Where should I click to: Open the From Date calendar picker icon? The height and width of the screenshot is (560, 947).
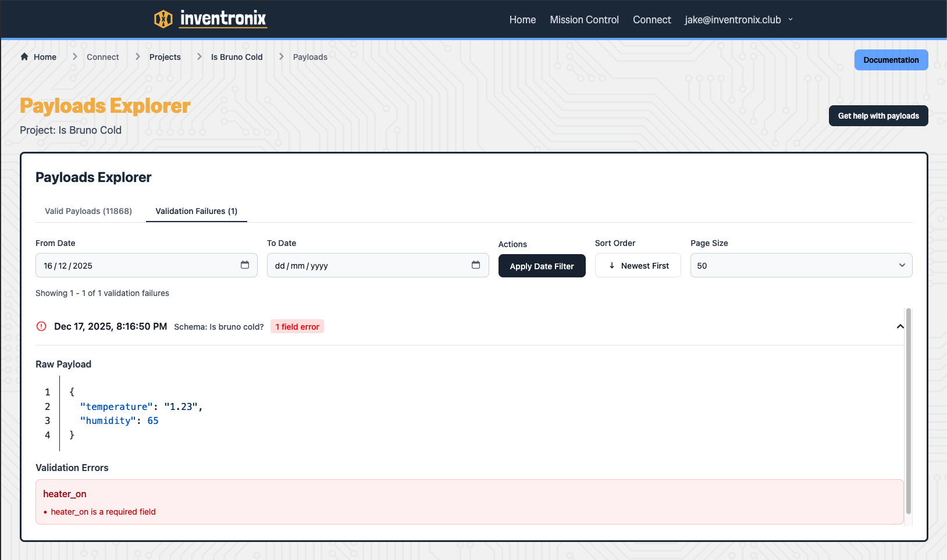tap(245, 265)
